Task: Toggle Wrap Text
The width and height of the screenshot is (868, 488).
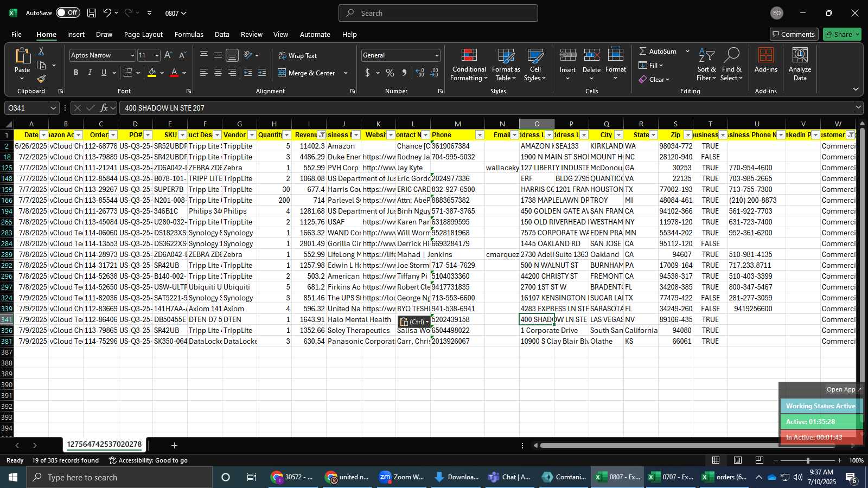Action: point(297,55)
